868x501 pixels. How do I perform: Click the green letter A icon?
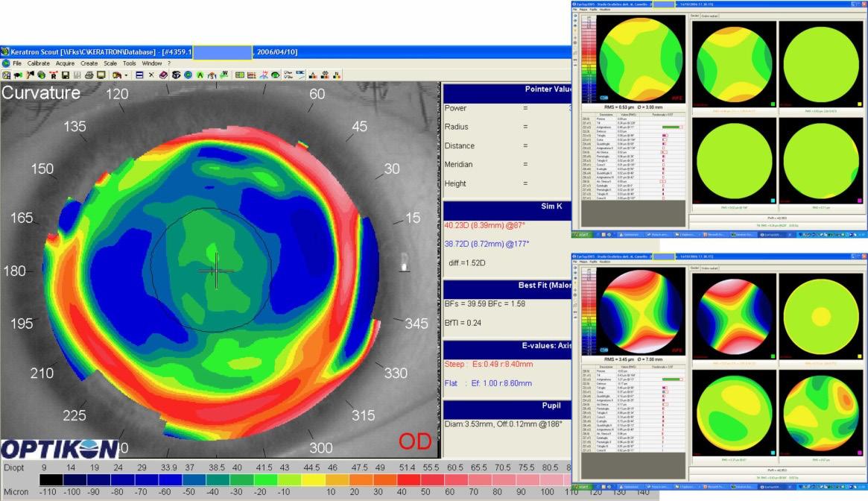[200, 75]
